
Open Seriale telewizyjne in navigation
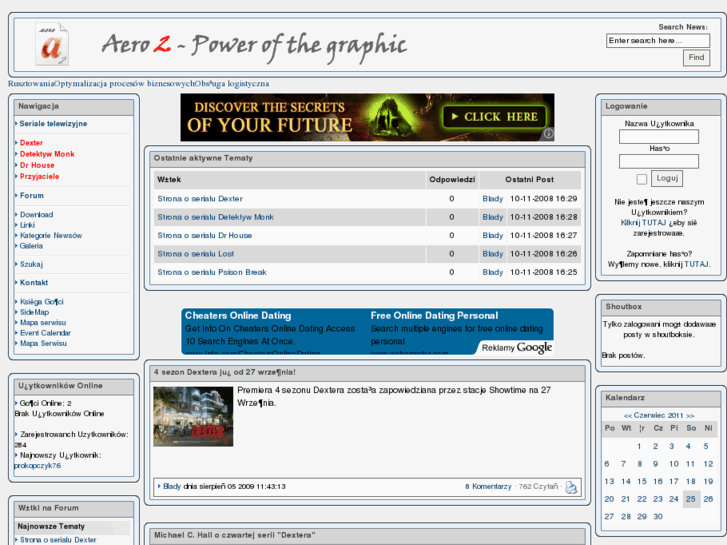pyautogui.click(x=53, y=124)
